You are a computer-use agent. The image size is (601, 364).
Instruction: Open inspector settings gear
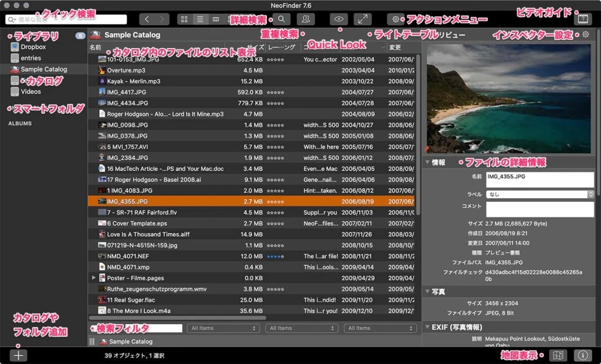(586, 35)
